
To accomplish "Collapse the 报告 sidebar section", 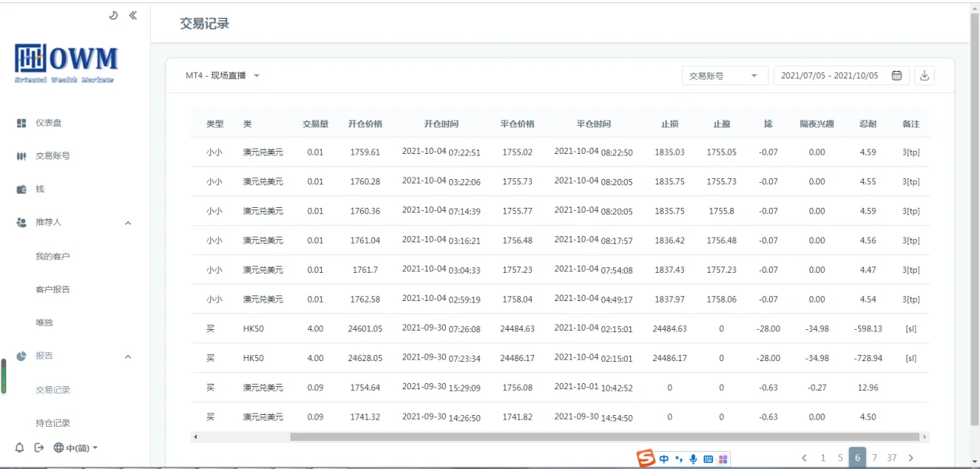I will pos(128,356).
